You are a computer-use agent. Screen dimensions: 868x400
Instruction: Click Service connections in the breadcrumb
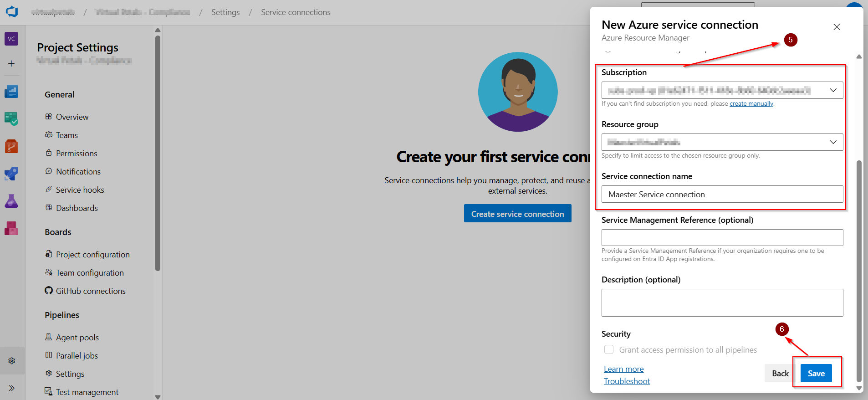pos(296,12)
